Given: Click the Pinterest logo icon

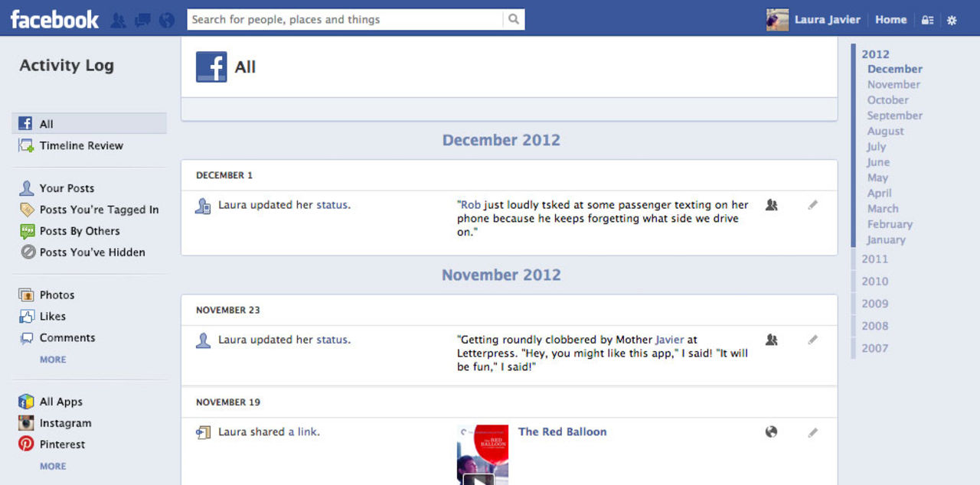Looking at the screenshot, I should 26,444.
